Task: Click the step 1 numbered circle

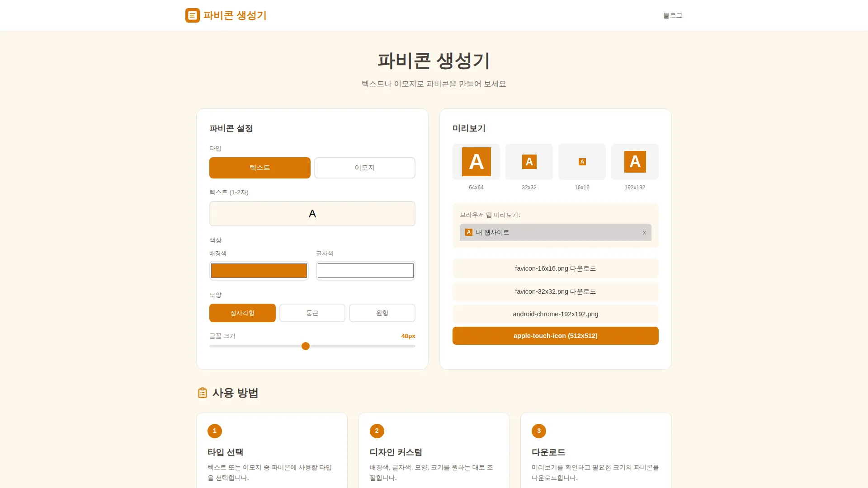Action: tap(215, 431)
